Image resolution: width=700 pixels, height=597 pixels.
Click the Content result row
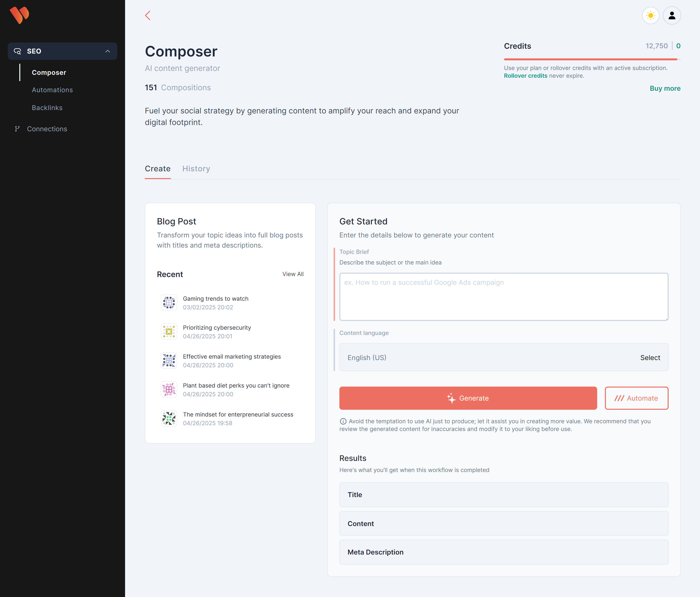tap(504, 523)
